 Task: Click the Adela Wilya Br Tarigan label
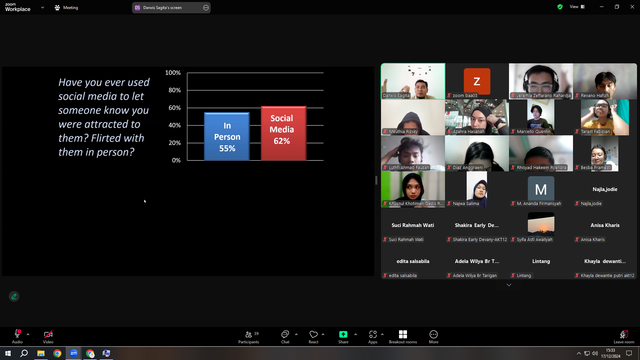tap(475, 276)
